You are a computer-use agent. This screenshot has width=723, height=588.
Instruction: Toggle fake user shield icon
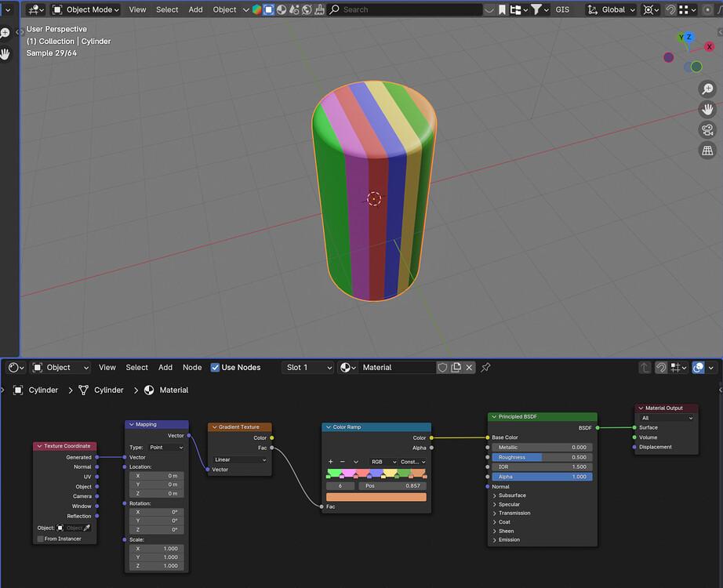pos(442,368)
